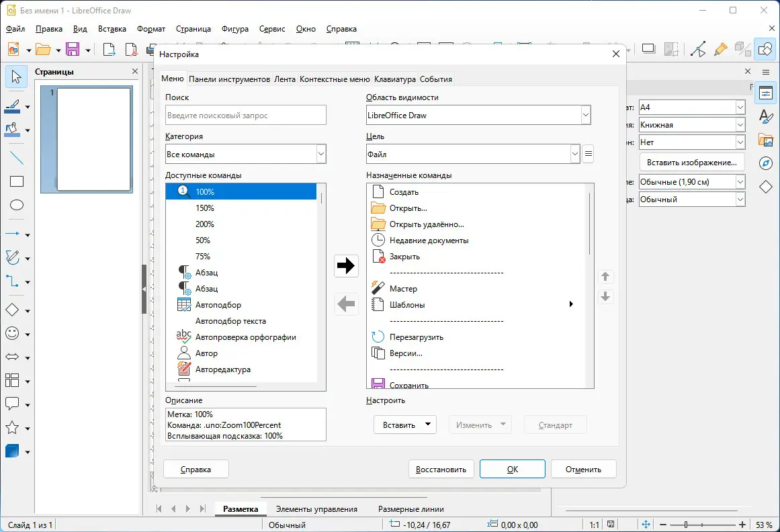Select the Ellipse tool

(15, 205)
